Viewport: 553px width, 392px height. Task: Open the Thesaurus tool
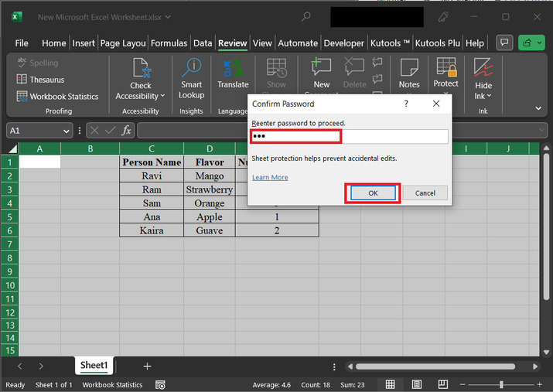click(40, 80)
